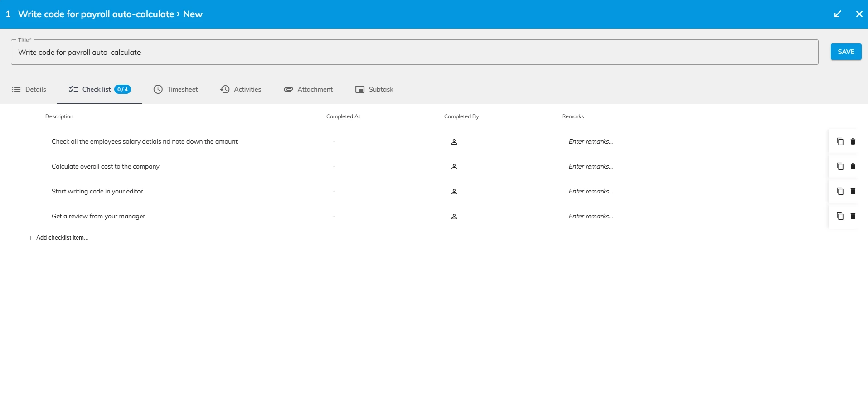Click the person icon for 'Get a review' row

coord(454,217)
